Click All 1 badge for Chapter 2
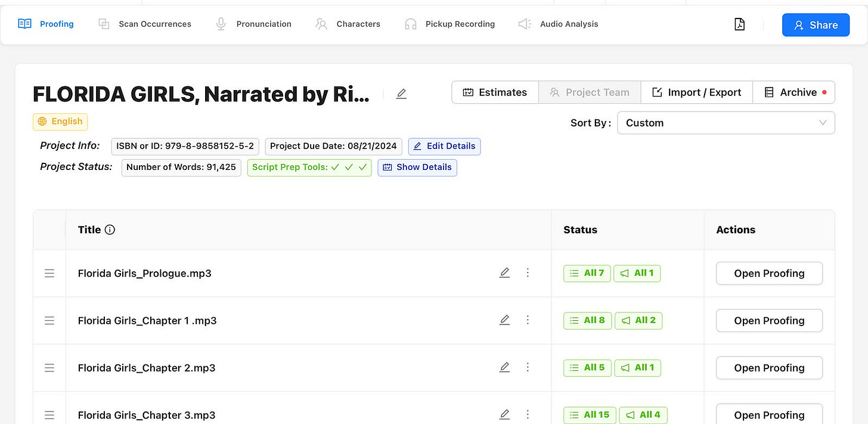This screenshot has width=868, height=424. click(638, 368)
